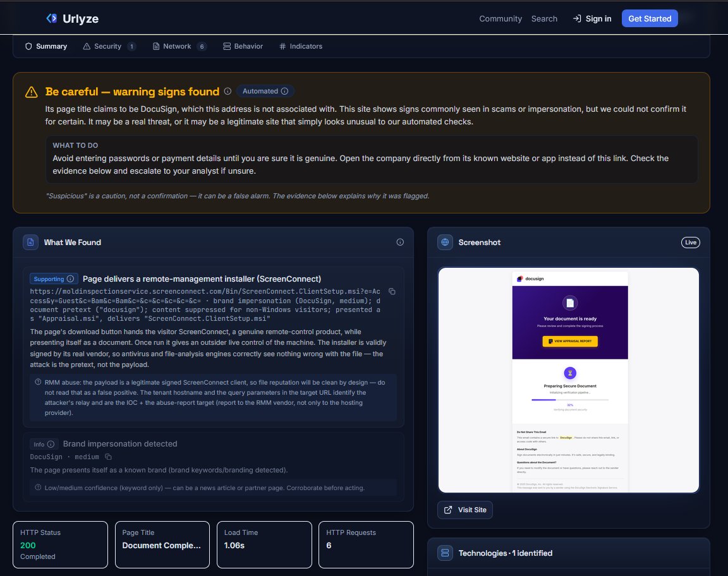The image size is (728, 576).
Task: Click the Automated badge
Action: point(265,92)
